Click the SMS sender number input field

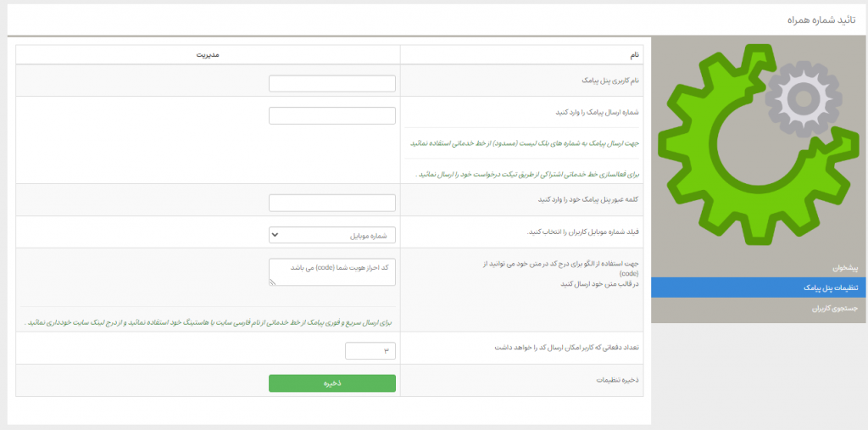(x=332, y=115)
